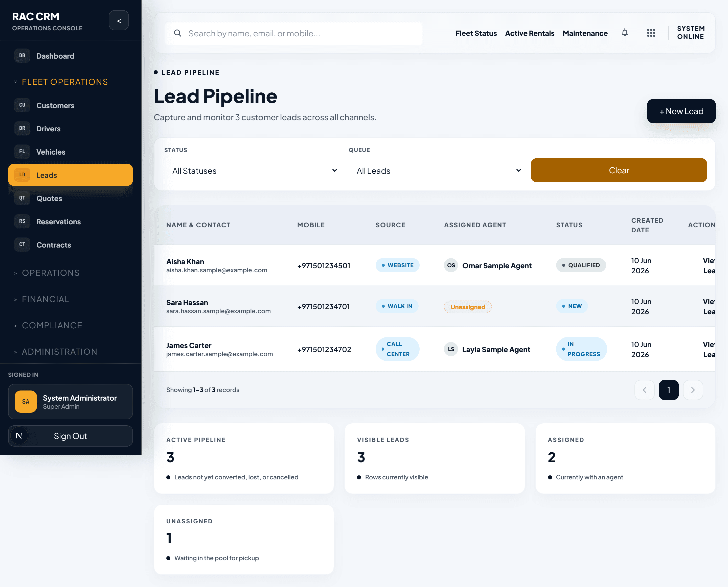
Task: Go to Drivers page
Action: 70,129
